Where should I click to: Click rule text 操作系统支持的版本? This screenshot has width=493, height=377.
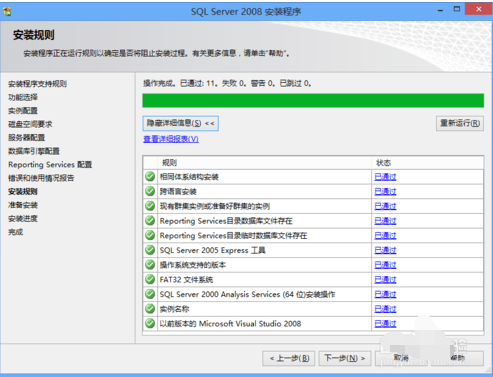tap(193, 265)
